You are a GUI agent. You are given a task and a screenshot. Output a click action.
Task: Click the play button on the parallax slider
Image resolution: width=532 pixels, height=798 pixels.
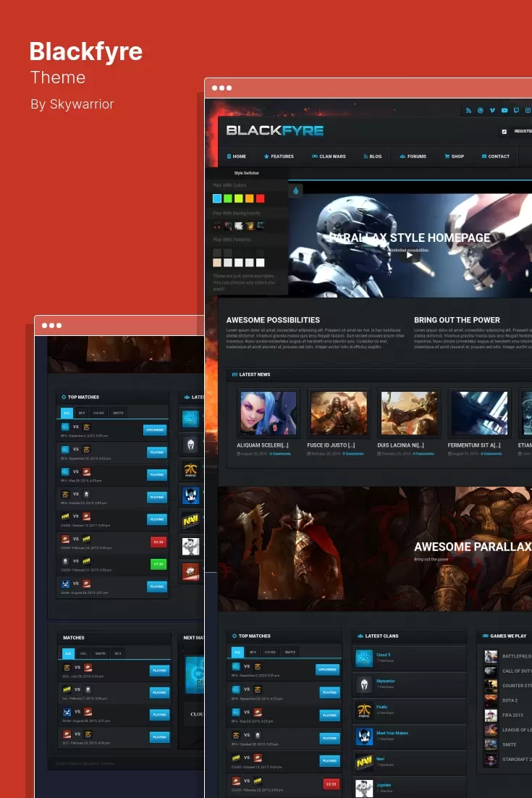tap(410, 256)
